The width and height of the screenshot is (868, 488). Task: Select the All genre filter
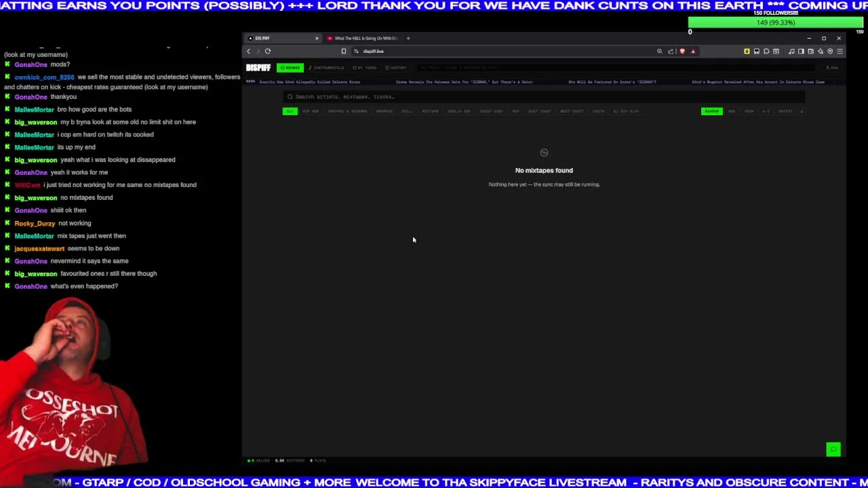[x=290, y=111]
